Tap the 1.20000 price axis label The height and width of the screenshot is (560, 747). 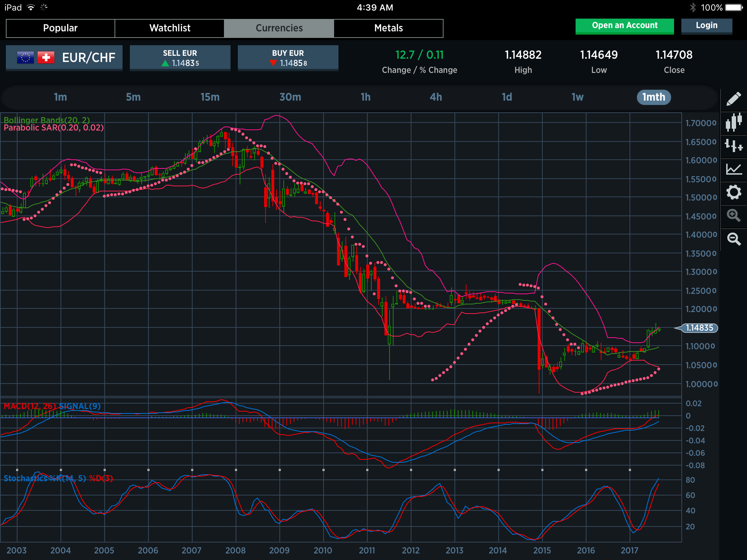701,309
